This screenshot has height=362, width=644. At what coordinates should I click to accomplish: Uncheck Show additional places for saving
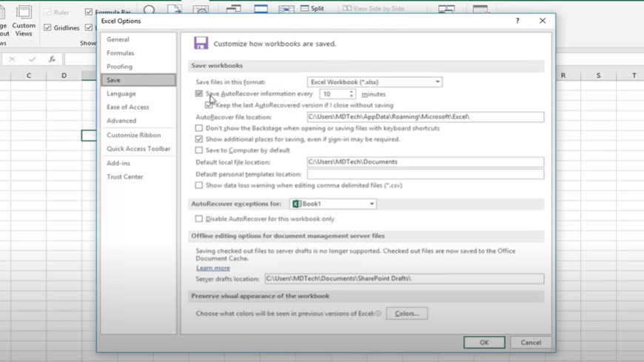[x=199, y=139]
